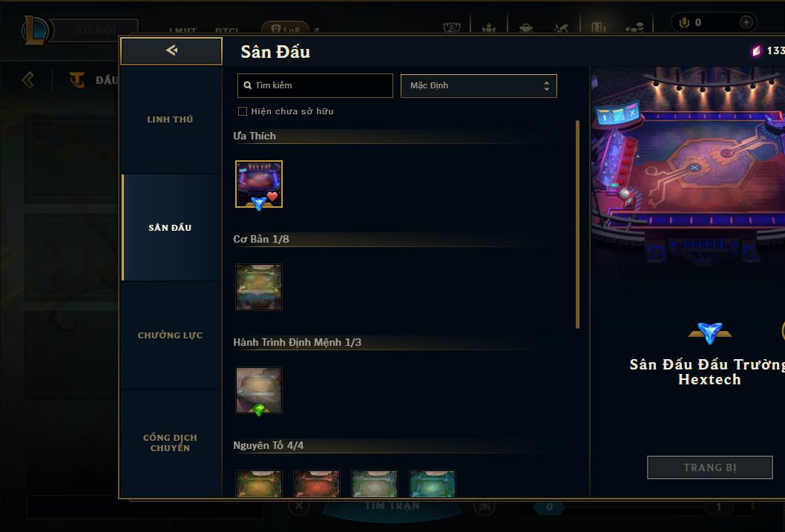Toggle the 'Hiện chưa sở hữu' checkbox

point(243,111)
